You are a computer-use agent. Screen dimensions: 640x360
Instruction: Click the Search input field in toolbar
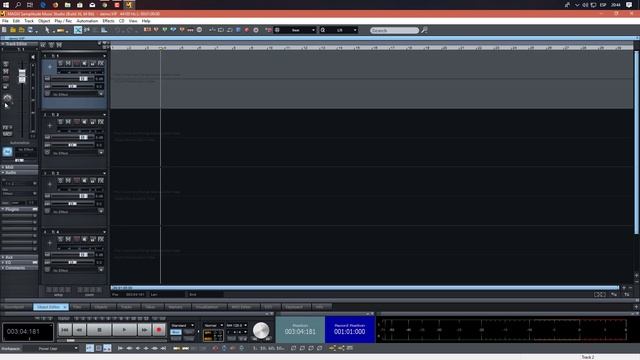[x=394, y=30]
